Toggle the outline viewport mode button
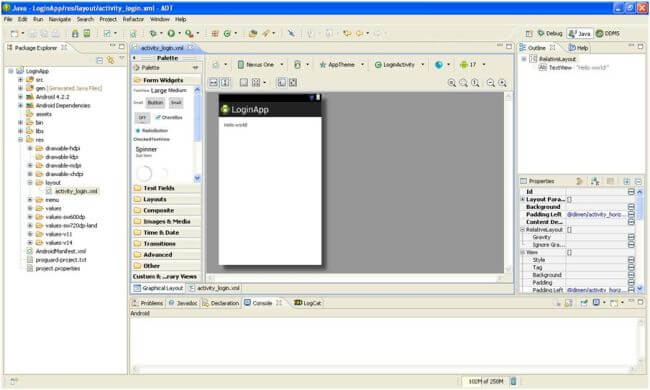 click(281, 82)
